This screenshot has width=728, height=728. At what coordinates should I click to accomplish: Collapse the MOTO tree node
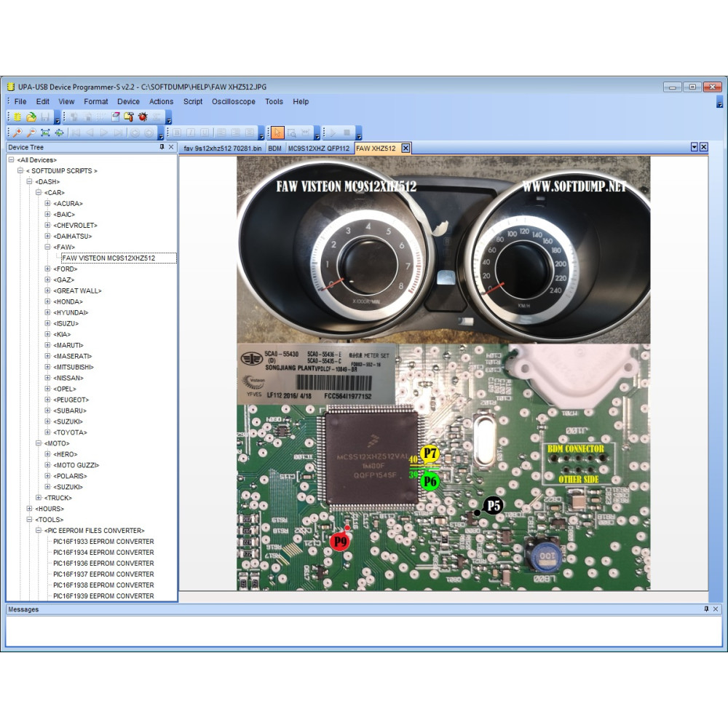[x=39, y=443]
